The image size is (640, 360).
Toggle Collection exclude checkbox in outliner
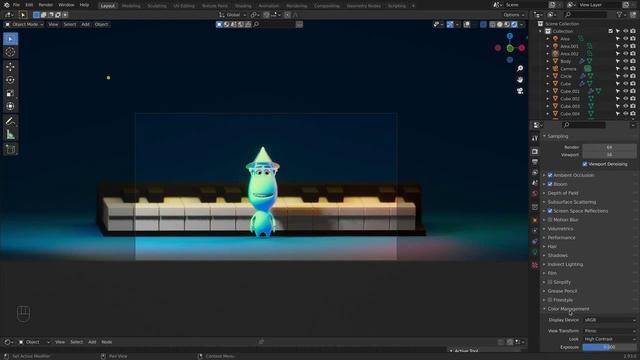coord(611,31)
